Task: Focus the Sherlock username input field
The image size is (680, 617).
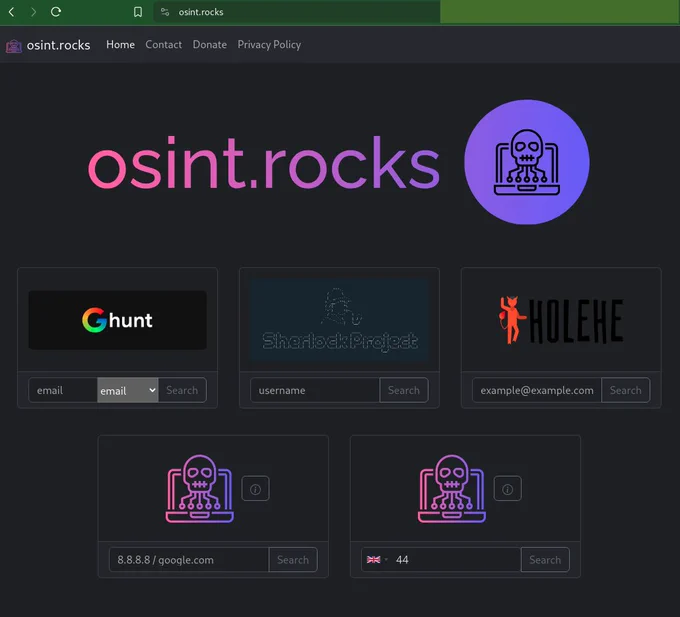Action: 315,390
